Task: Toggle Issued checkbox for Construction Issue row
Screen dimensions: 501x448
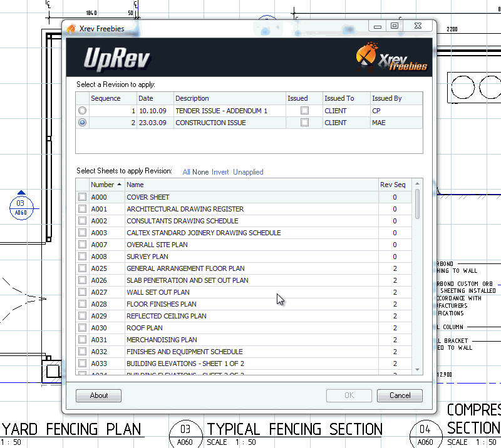Action: [x=304, y=123]
